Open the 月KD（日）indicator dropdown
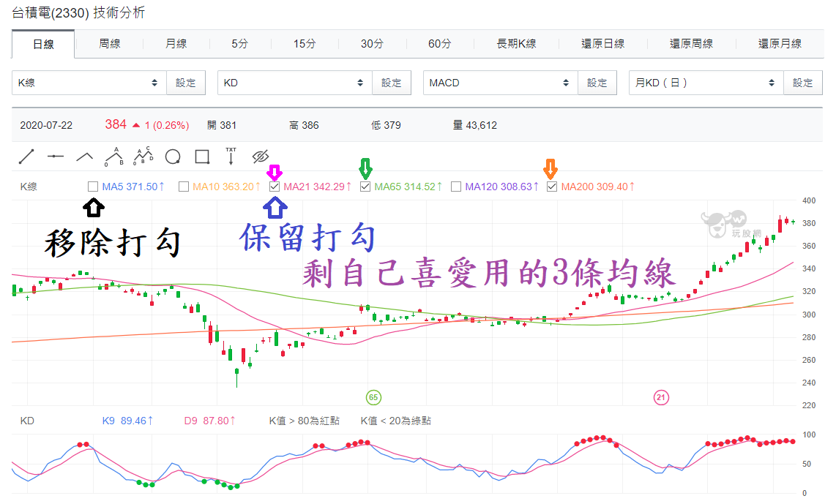 click(705, 83)
